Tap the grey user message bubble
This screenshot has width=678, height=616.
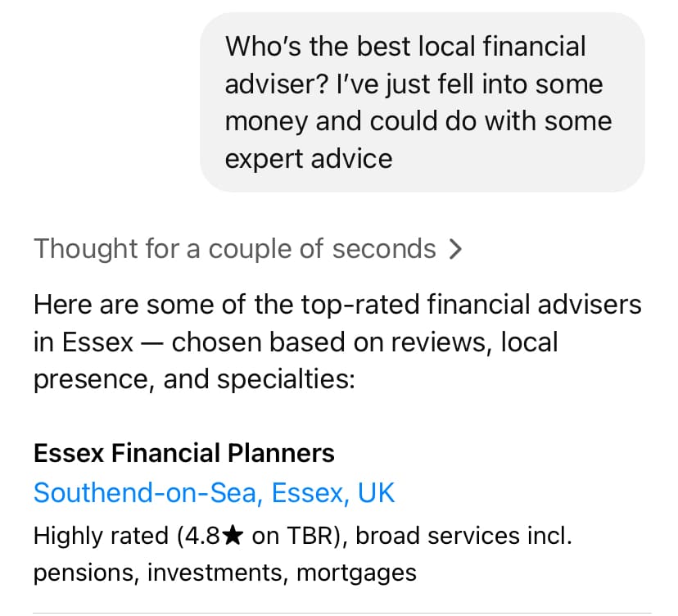click(x=422, y=102)
